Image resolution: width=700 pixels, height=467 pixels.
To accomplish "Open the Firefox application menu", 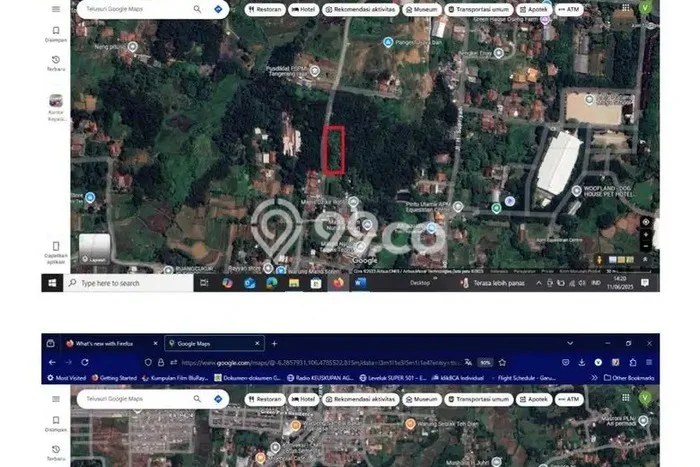I will pos(649,363).
